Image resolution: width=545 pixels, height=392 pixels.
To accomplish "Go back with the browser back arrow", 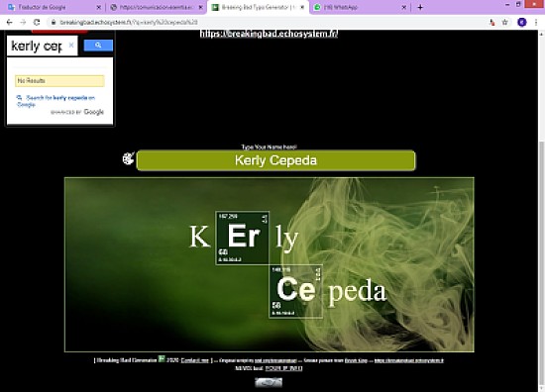I will coord(9,22).
